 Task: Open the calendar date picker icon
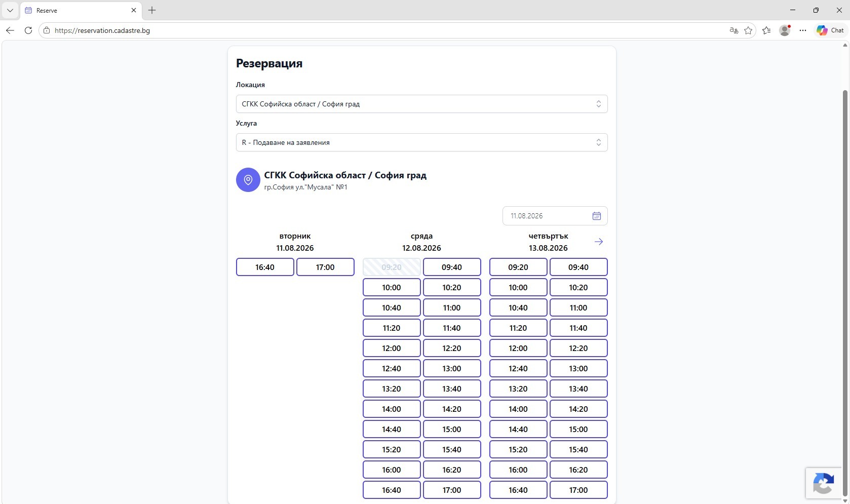[597, 216]
